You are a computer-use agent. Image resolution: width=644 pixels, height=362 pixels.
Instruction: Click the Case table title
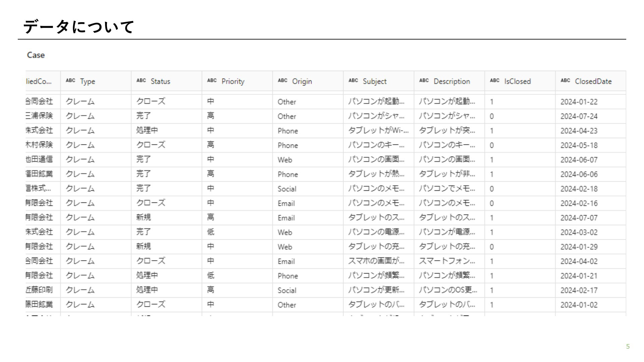(x=36, y=55)
